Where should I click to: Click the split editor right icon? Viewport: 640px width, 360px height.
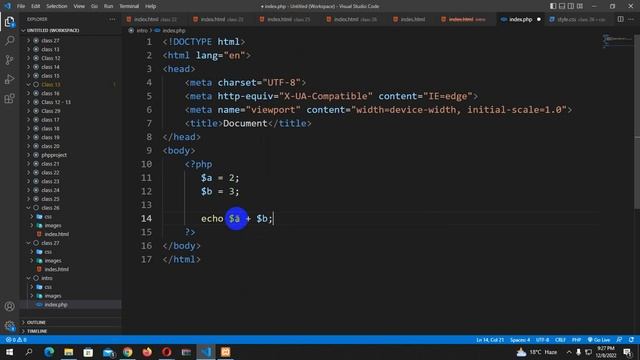click(620, 19)
